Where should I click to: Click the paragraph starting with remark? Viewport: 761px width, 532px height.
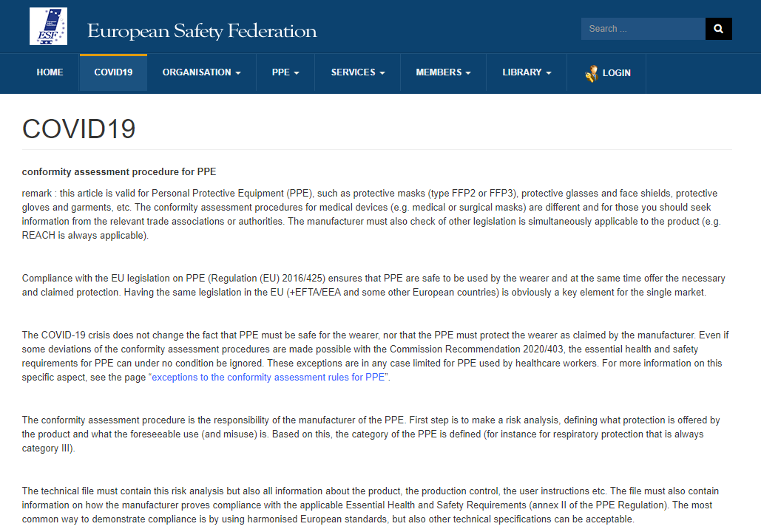[x=370, y=214]
